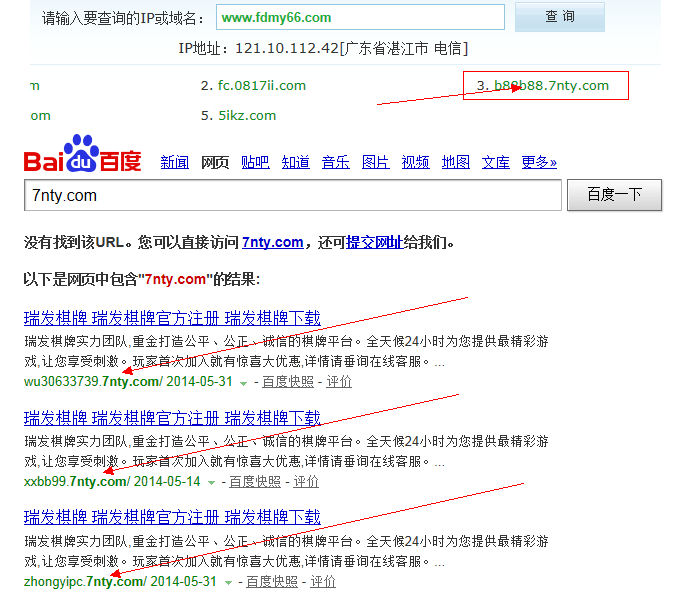Open 百度快照 for wu30633739.7nty.com result

pos(288,382)
